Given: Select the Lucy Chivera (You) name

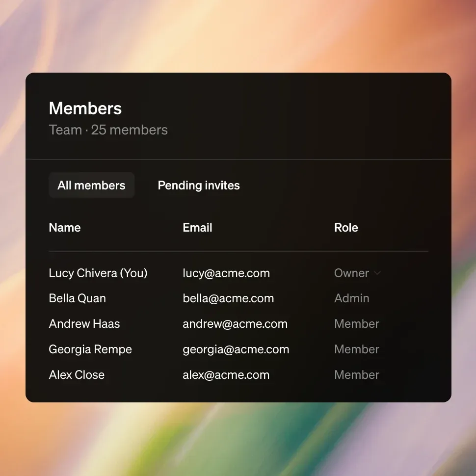Looking at the screenshot, I should click(98, 273).
